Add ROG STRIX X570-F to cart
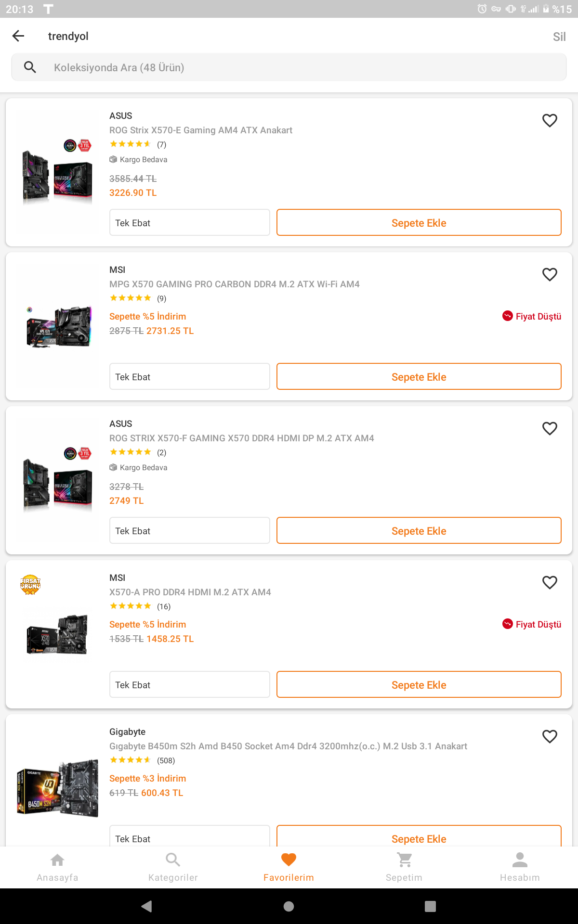Screen dimensions: 578x924 [419, 531]
